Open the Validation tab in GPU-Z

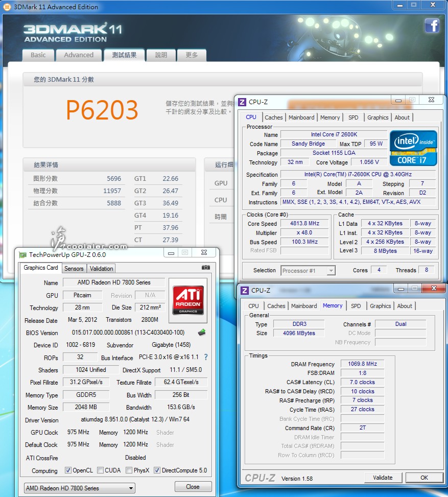[102, 269]
